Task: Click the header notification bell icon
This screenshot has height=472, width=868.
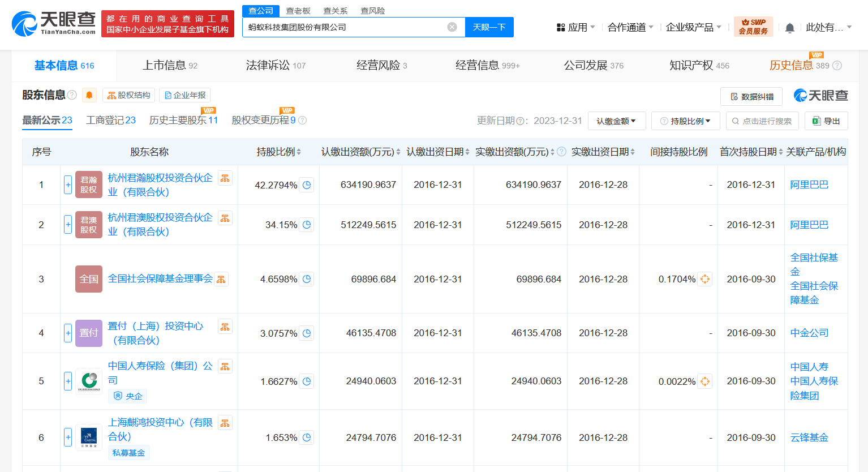Action: pos(790,28)
